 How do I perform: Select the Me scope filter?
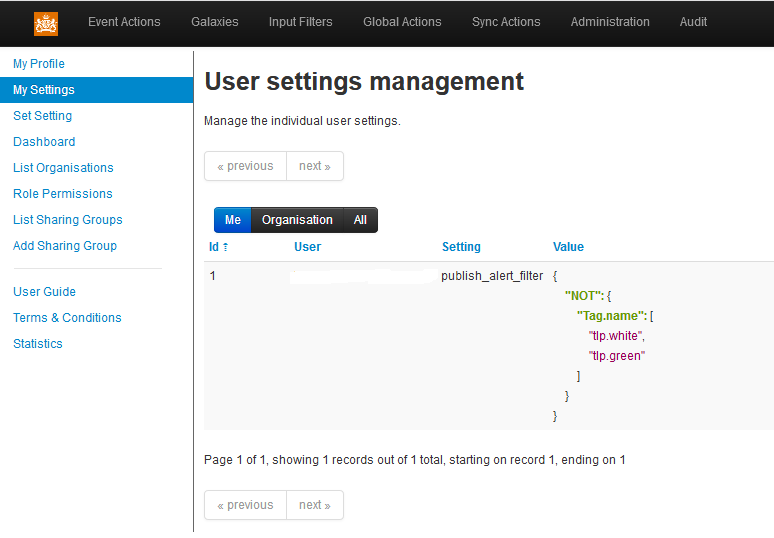pos(232,220)
